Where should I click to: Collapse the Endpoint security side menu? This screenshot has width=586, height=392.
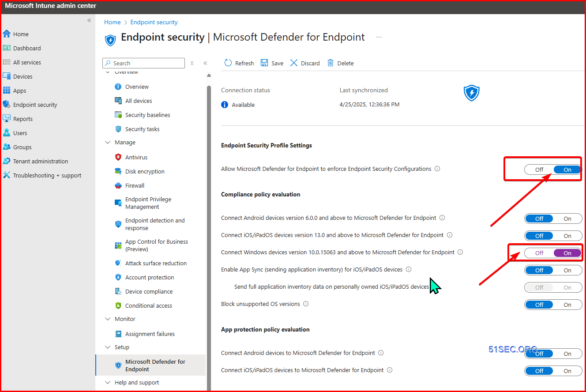[205, 63]
